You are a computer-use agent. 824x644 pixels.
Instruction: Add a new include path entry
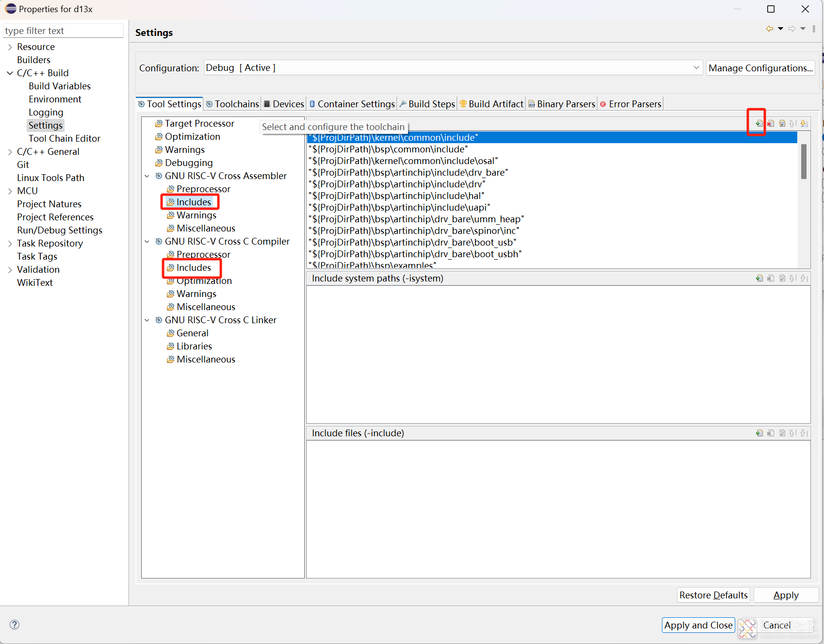pyautogui.click(x=759, y=123)
